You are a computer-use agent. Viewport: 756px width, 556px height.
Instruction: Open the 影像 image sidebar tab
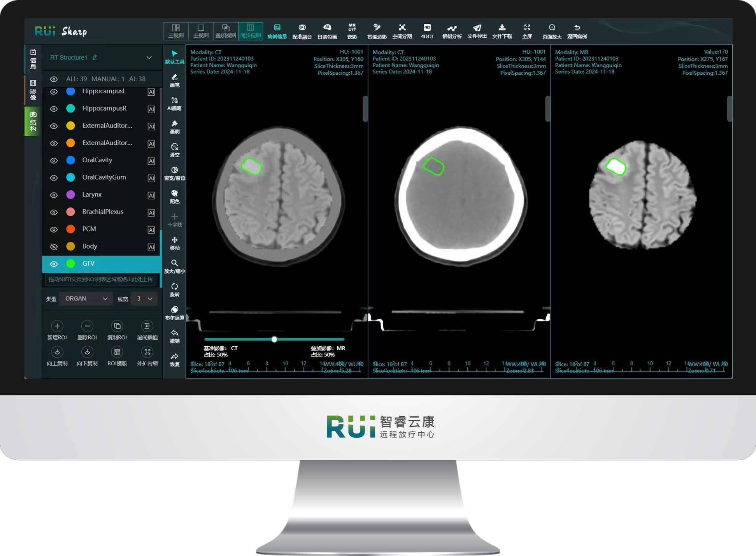(x=33, y=90)
